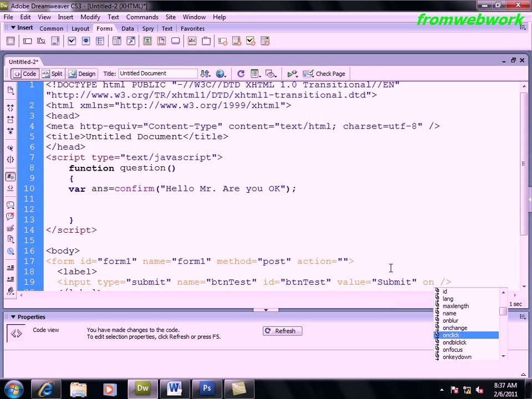Collapse the Insert panel triangle
Screen dimensions: 532x399
click(13, 28)
